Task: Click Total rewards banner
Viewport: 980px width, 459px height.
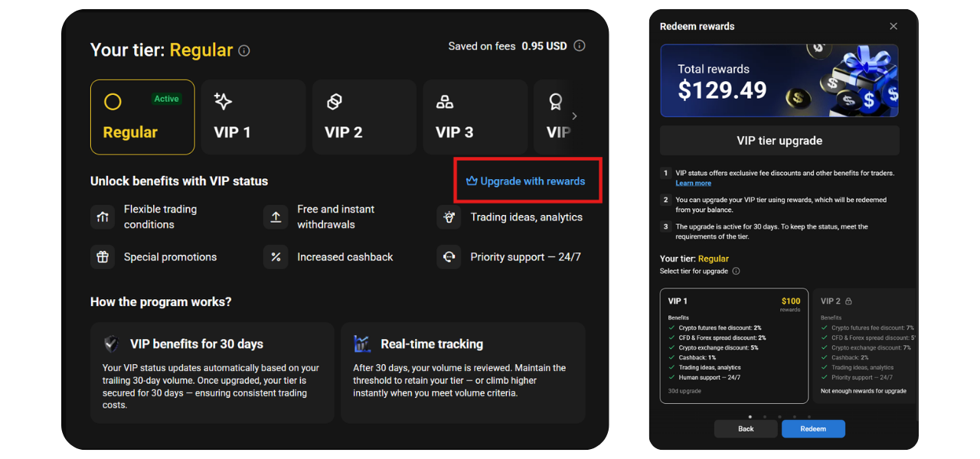Action: click(779, 80)
